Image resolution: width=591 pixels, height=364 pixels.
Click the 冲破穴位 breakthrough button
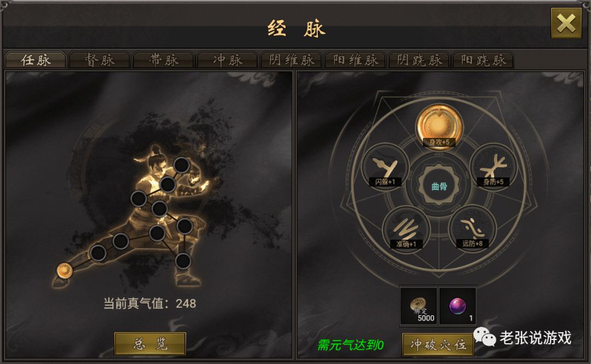coord(438,344)
